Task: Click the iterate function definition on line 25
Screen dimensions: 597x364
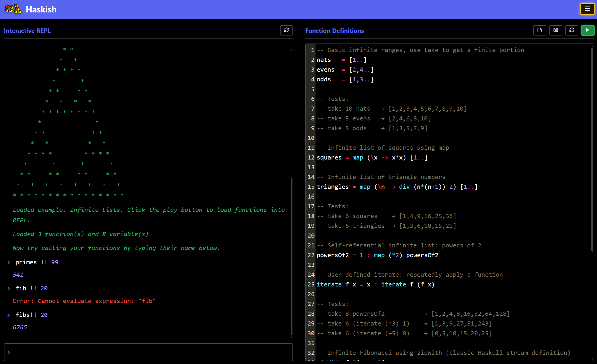Action: (x=376, y=284)
